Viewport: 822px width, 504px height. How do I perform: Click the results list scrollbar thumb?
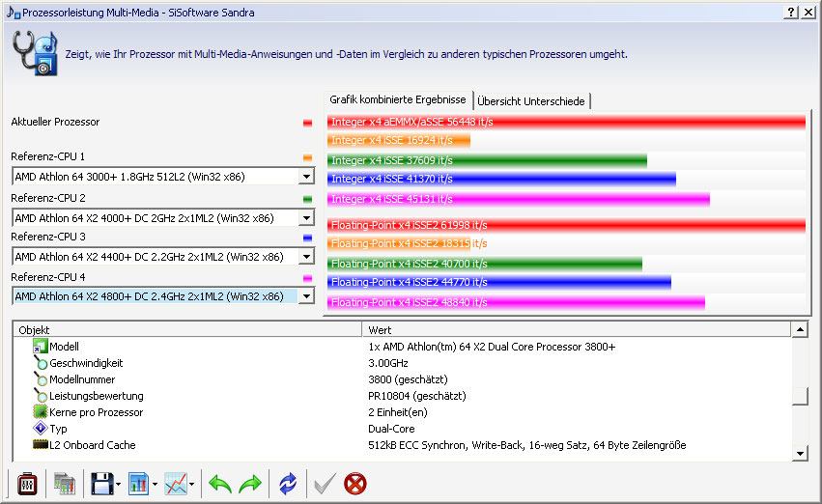[800, 397]
